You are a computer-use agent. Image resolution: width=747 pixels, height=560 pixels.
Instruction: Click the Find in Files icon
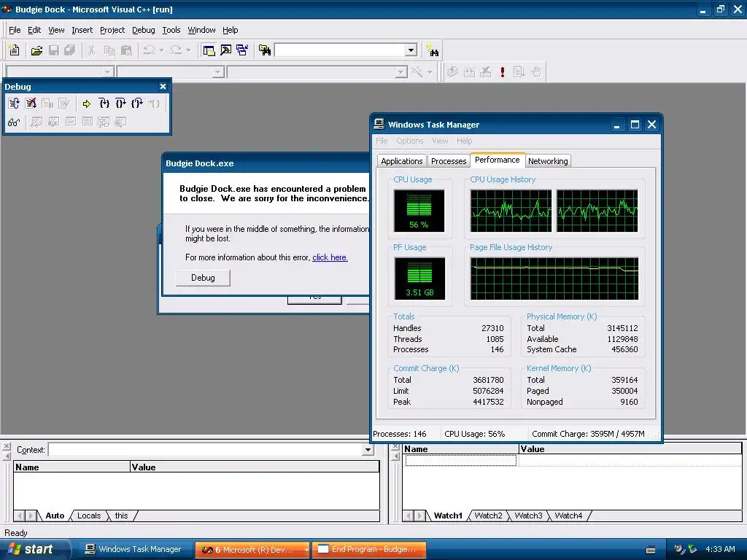pyautogui.click(x=265, y=50)
